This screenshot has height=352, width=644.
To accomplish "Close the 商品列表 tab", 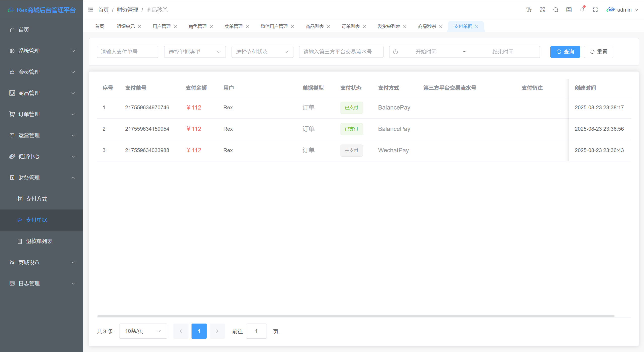I will click(328, 26).
